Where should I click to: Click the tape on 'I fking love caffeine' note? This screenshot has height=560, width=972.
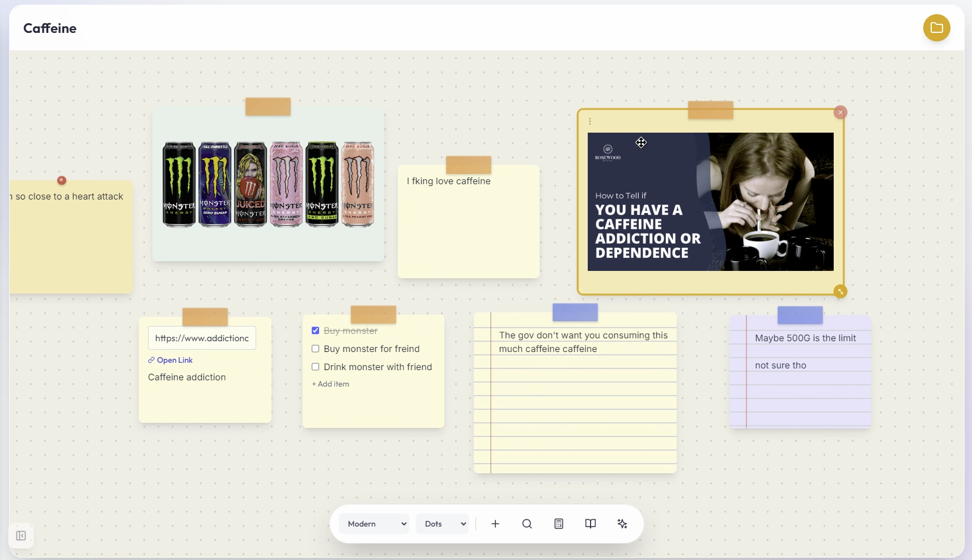point(469,165)
